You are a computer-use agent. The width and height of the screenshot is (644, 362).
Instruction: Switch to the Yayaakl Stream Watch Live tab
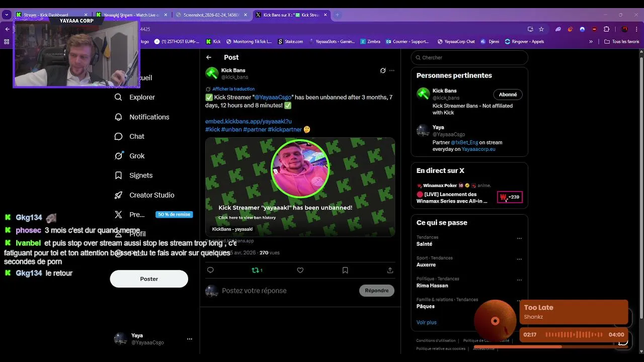pyautogui.click(x=131, y=15)
